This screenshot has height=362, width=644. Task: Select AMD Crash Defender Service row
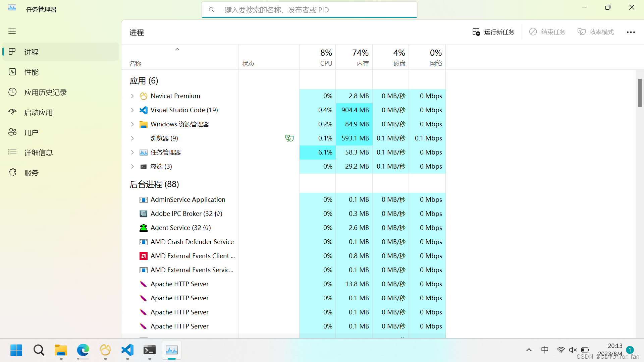[284, 242]
